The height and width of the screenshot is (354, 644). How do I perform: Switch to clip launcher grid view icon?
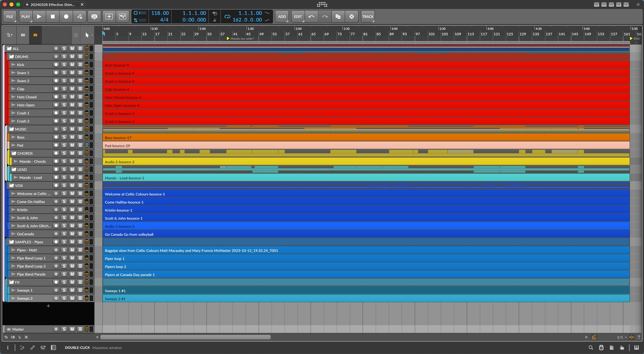click(x=23, y=35)
